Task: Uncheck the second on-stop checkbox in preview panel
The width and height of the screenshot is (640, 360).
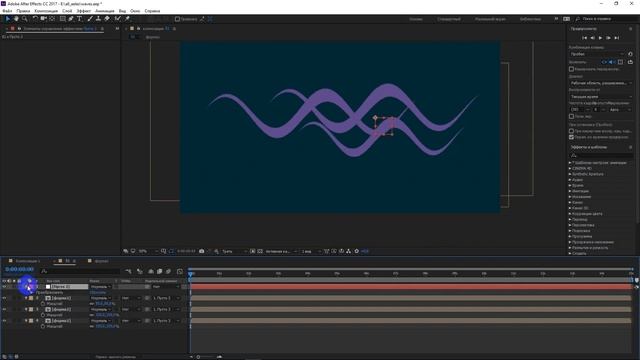Action: pyautogui.click(x=571, y=137)
